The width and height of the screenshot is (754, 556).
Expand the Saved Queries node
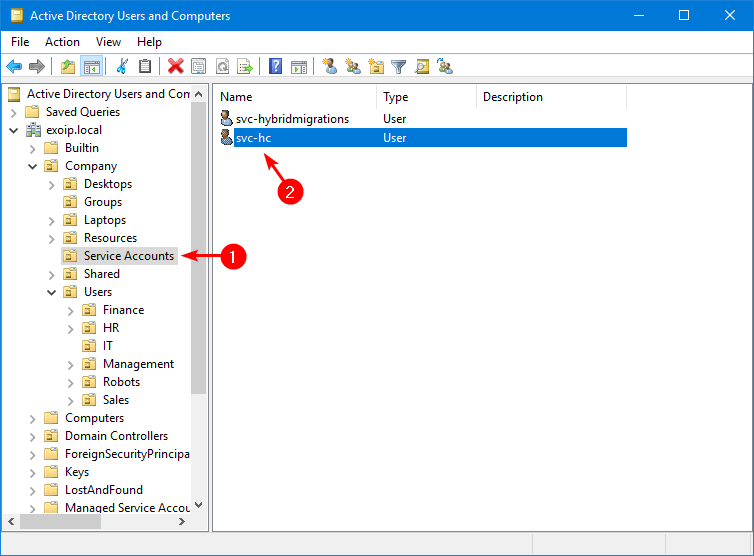(13, 113)
